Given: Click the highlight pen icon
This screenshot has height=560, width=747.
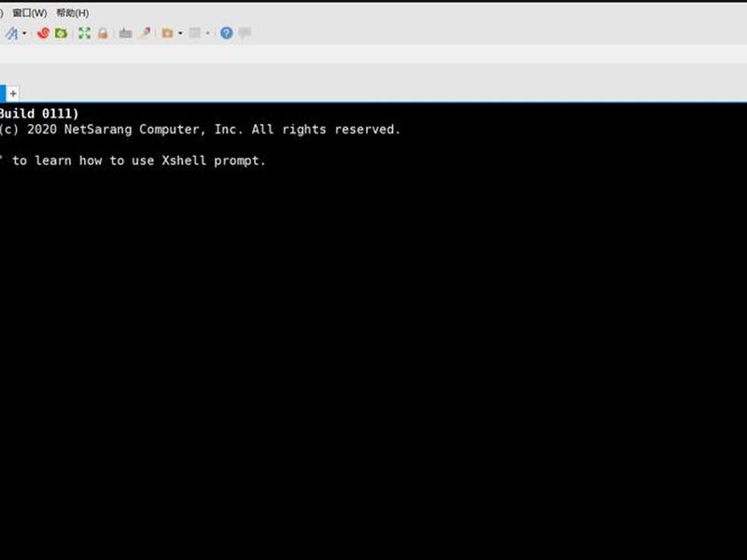Looking at the screenshot, I should [x=146, y=33].
